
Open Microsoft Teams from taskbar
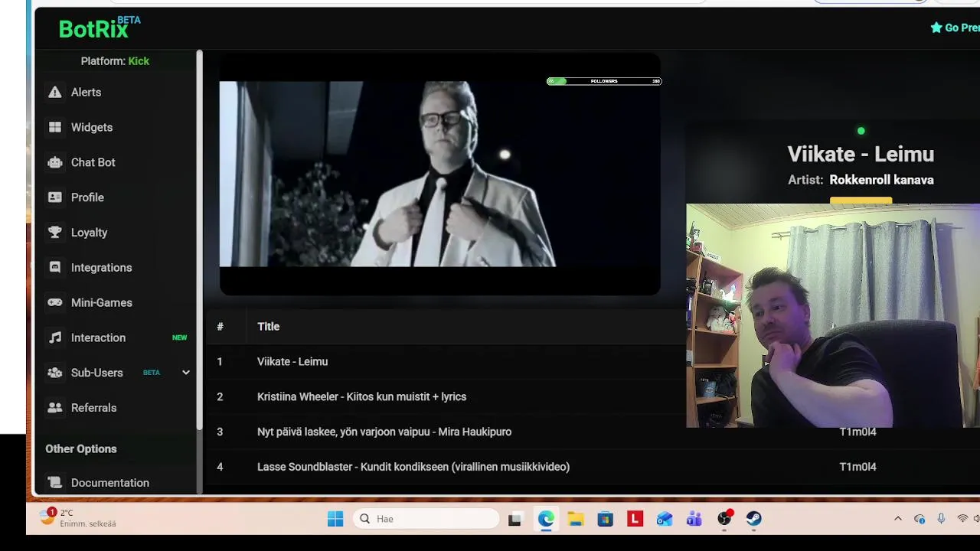(x=694, y=519)
